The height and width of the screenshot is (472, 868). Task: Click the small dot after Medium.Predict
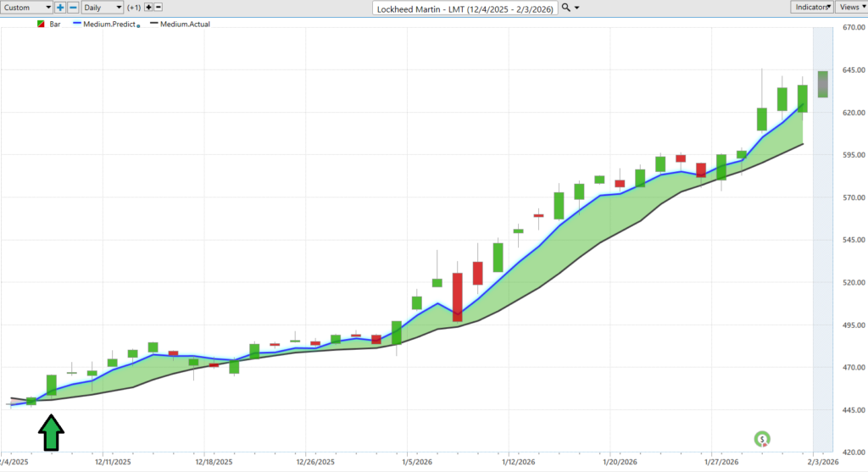[138, 26]
